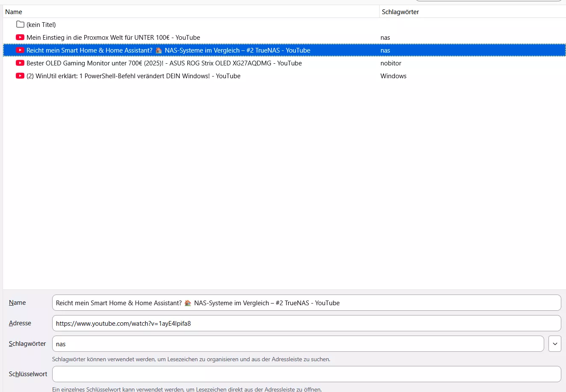Click the Windows tag cell

pos(393,76)
